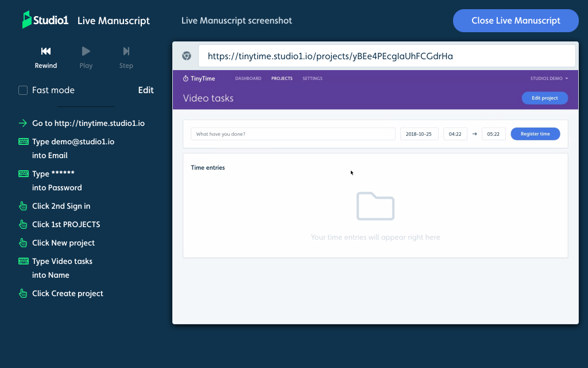Click the Chrome browser icon by URL bar

[x=187, y=56]
